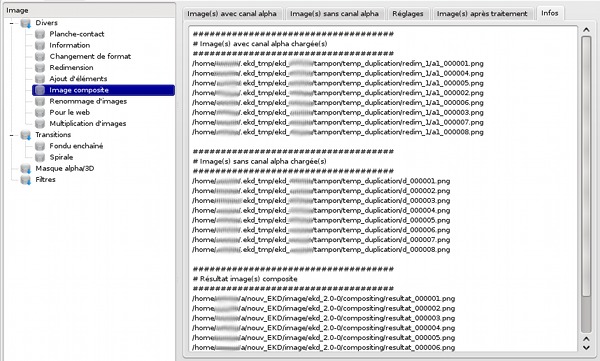Switch to Image(s) sans canal alpha tab

point(334,14)
